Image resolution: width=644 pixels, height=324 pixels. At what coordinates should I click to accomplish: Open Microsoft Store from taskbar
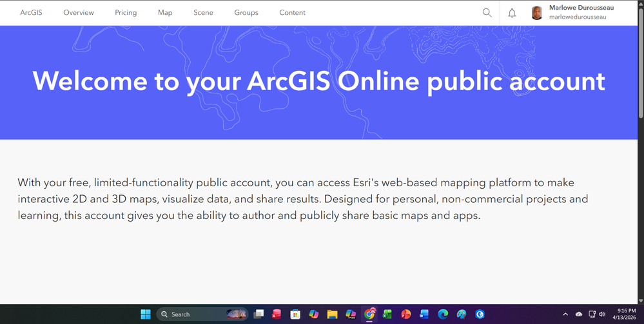(295, 314)
